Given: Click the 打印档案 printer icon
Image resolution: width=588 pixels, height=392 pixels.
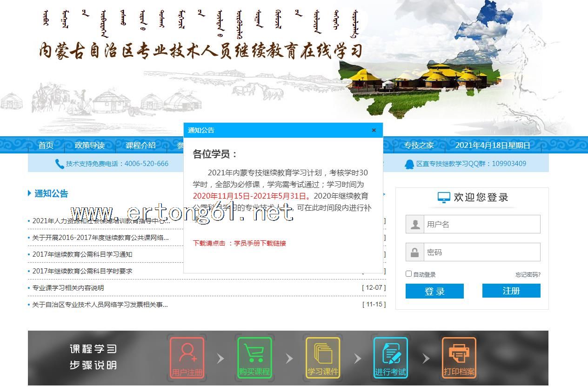Looking at the screenshot, I should click(x=459, y=357).
